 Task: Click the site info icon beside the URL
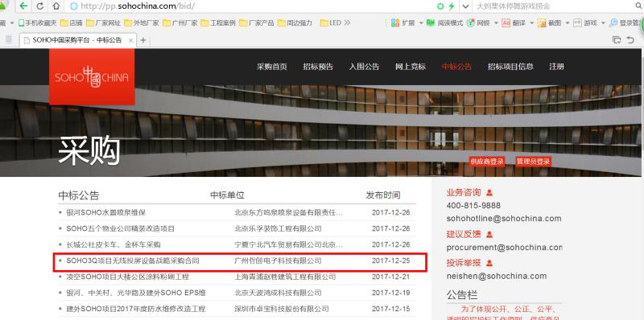74,6
